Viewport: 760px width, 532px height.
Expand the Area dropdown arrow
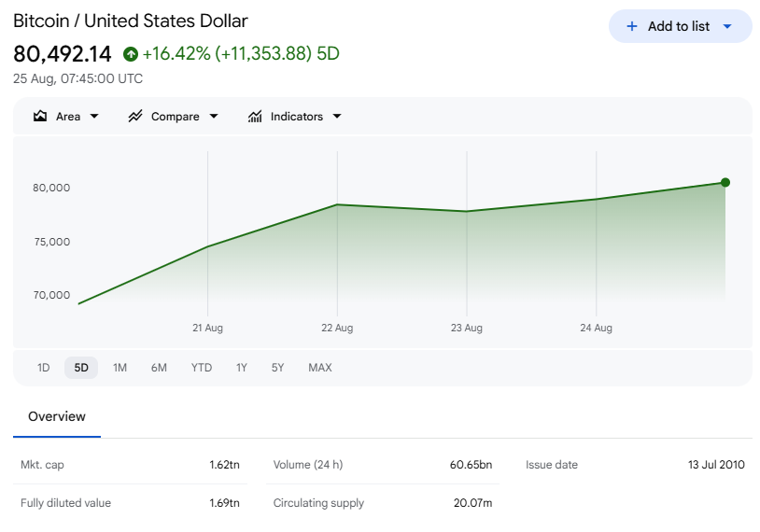pyautogui.click(x=94, y=117)
